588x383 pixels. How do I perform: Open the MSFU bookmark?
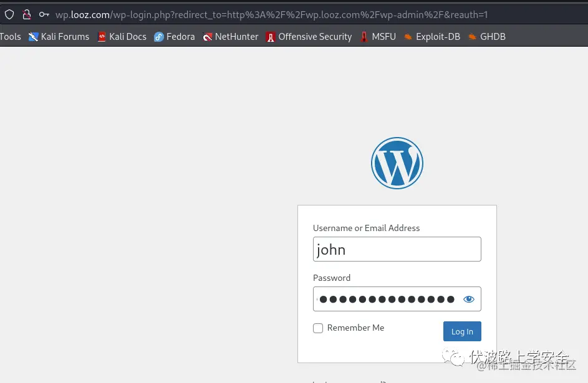tap(378, 37)
